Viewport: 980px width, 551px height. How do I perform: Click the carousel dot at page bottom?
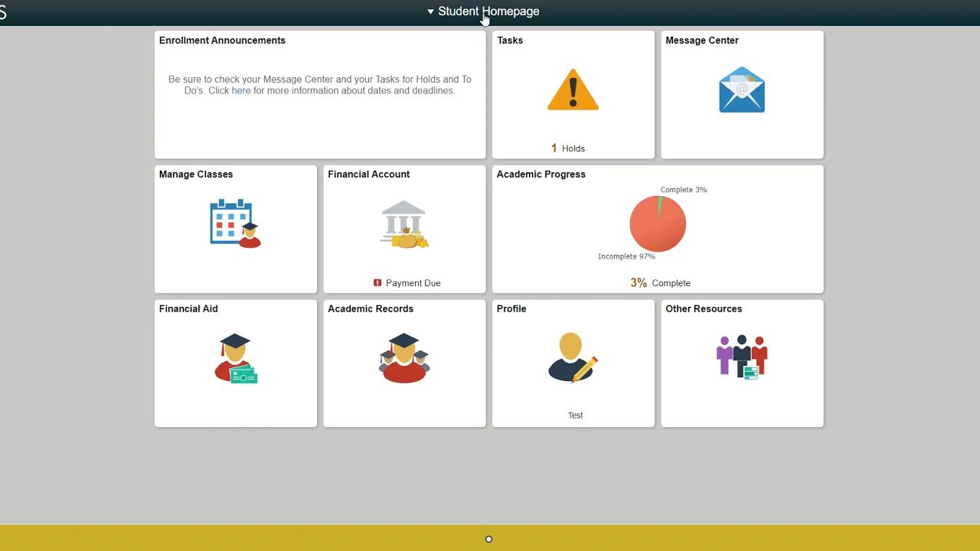pos(488,539)
